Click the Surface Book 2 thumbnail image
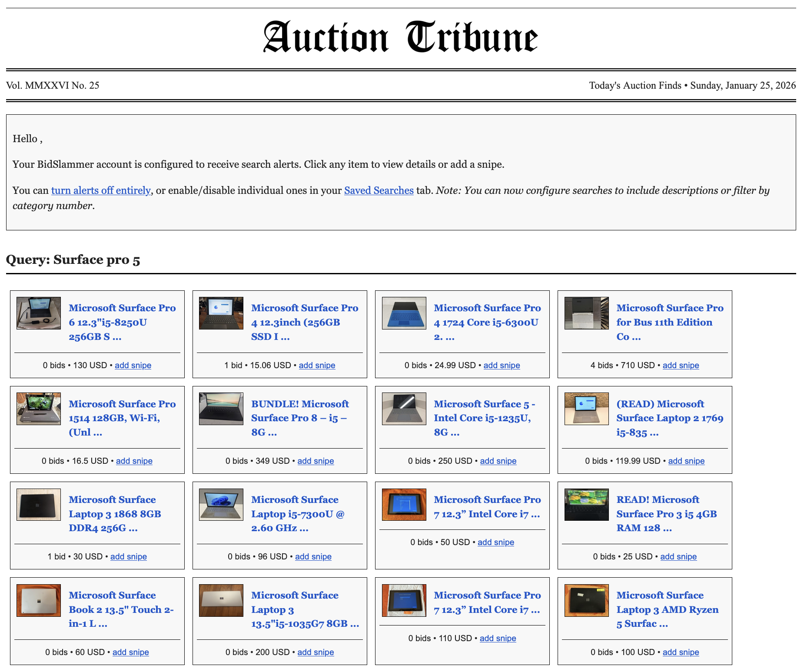Screen dimensions: 804x672 pos(38,600)
